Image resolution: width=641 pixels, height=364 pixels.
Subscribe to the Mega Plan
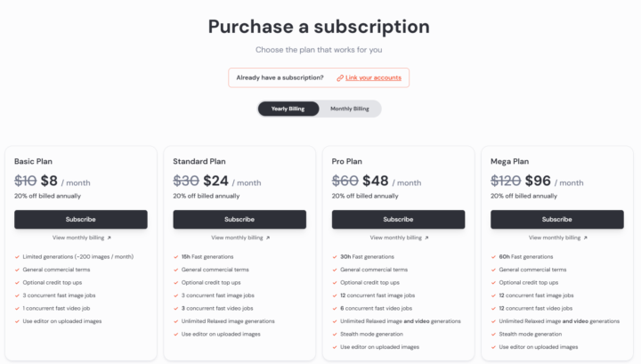pos(557,220)
